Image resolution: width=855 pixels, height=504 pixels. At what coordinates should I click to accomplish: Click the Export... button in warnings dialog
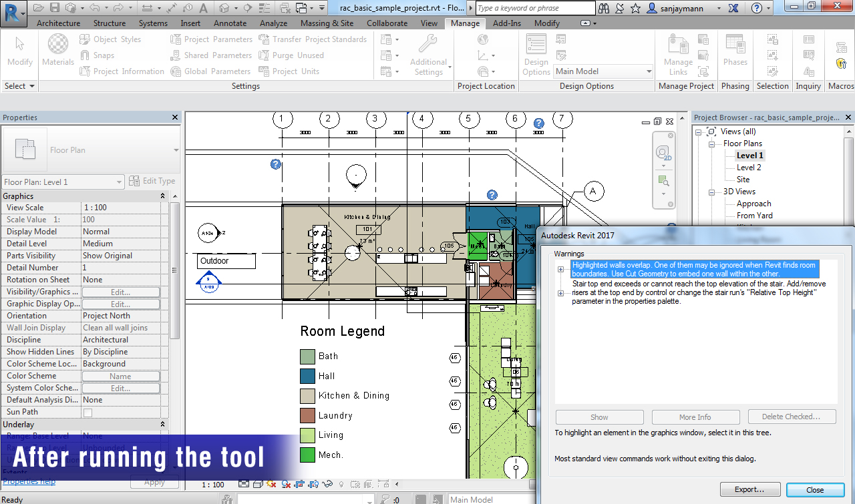[750, 490]
